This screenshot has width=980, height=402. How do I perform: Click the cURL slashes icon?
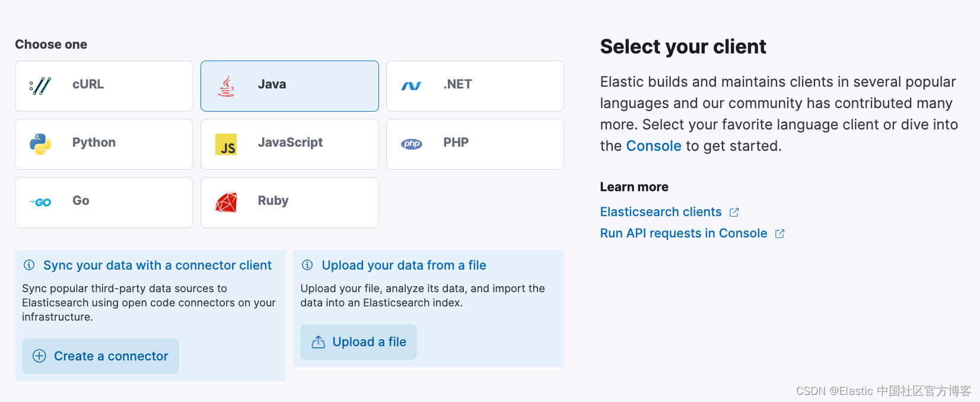pyautogui.click(x=40, y=86)
